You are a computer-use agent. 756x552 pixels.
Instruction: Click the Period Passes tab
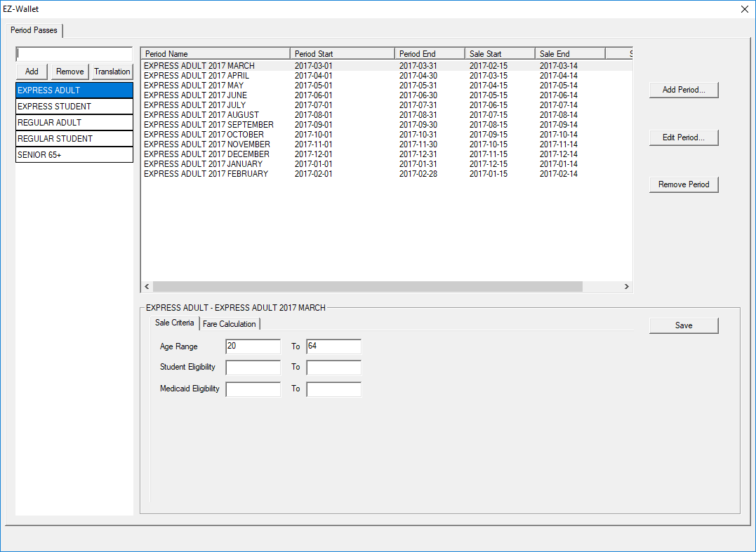click(x=34, y=30)
